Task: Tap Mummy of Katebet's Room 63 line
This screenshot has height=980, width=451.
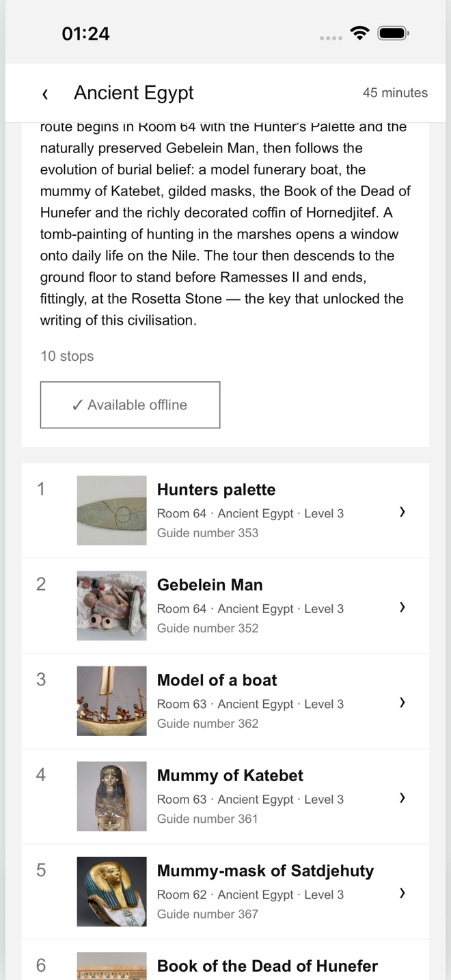Action: coord(250,800)
